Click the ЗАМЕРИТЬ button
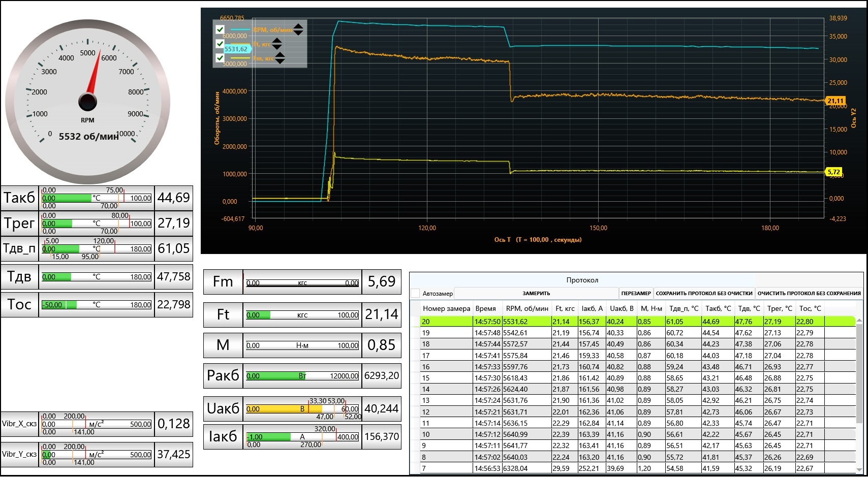Screen dimensions: 868x477 pyautogui.click(x=536, y=293)
